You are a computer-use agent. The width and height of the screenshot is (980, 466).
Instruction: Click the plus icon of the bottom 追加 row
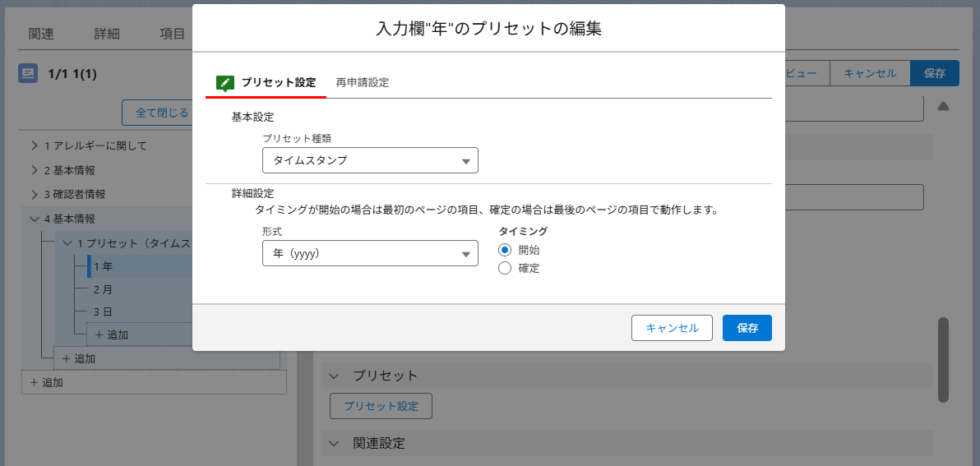[34, 382]
